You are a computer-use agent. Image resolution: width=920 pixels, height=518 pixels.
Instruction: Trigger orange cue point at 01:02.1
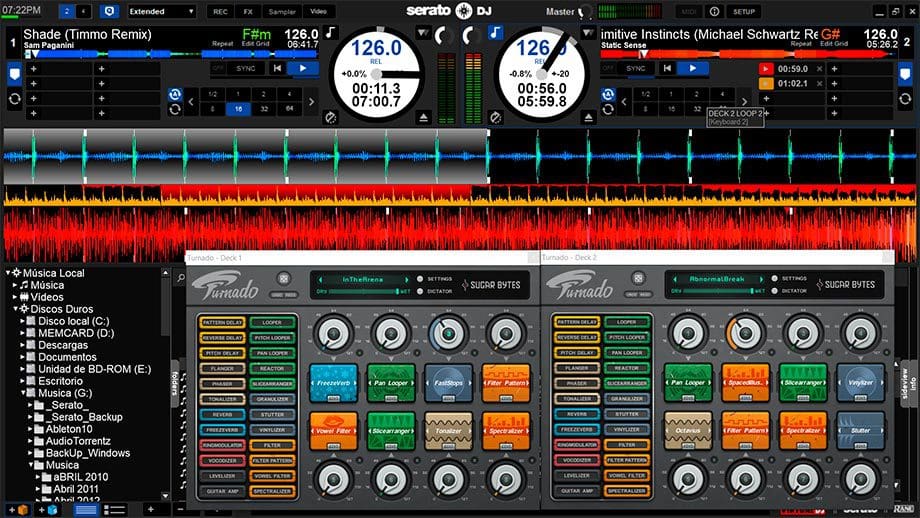coord(765,83)
